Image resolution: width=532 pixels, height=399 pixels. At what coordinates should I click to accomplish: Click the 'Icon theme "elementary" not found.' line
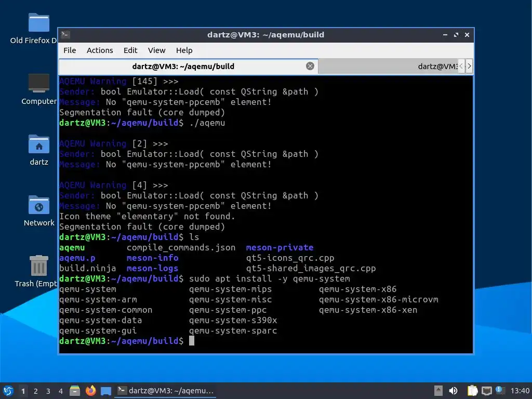(147, 217)
